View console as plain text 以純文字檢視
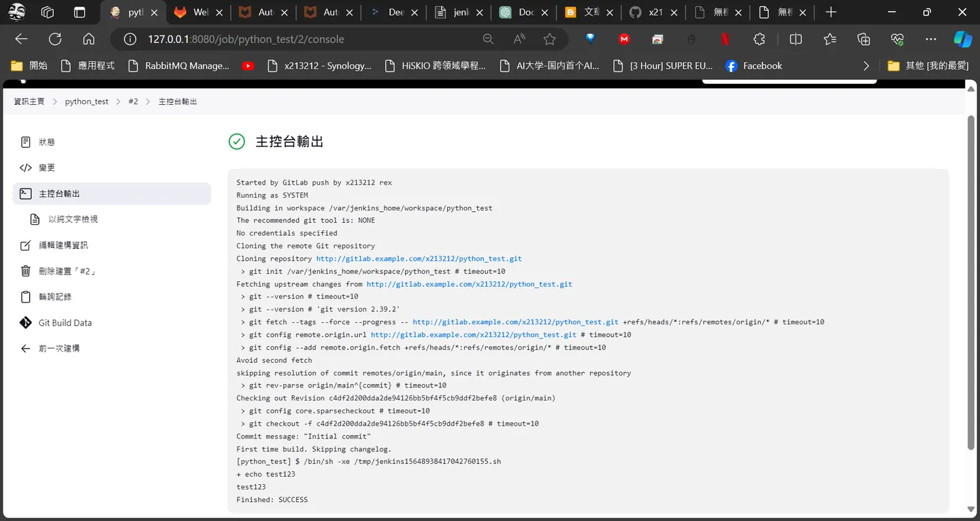This screenshot has height=521, width=980. [x=73, y=219]
